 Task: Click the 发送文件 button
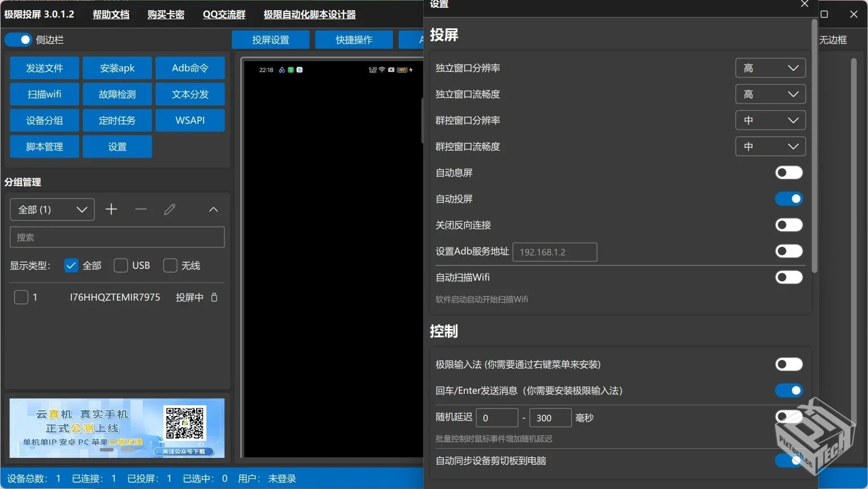click(44, 67)
